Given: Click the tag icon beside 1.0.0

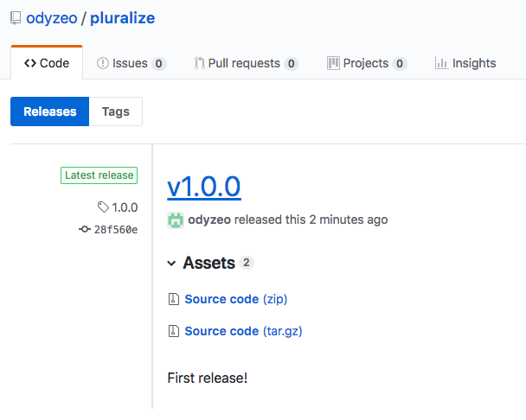Looking at the screenshot, I should (x=103, y=207).
